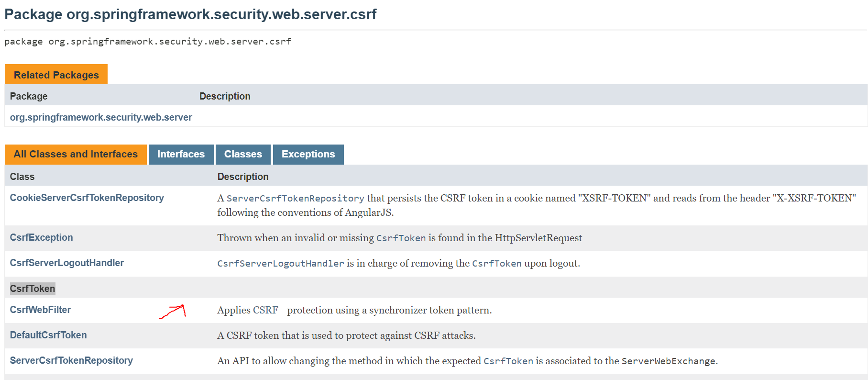Image resolution: width=868 pixels, height=380 pixels.
Task: Open the CsrfException class link
Action: pos(41,237)
